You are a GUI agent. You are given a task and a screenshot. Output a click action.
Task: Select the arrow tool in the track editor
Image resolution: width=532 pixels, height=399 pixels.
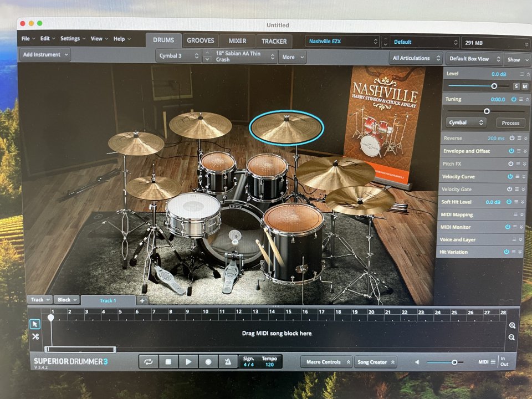pyautogui.click(x=36, y=323)
